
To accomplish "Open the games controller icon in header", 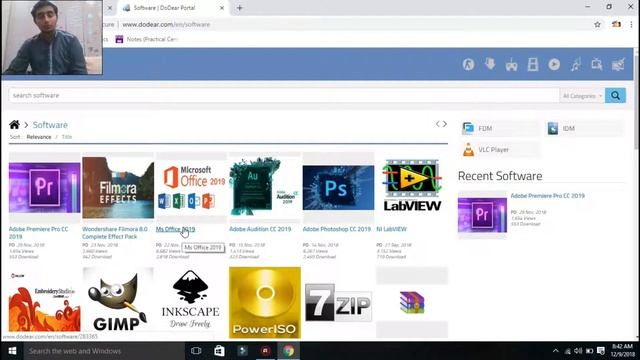I will pos(511,65).
